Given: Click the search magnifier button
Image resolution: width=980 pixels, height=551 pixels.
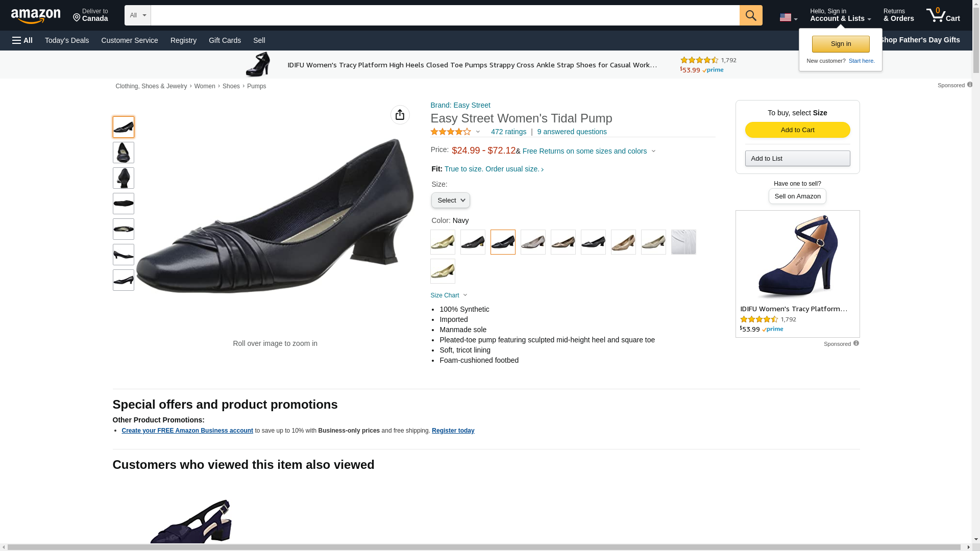Looking at the screenshot, I should click(x=750, y=15).
